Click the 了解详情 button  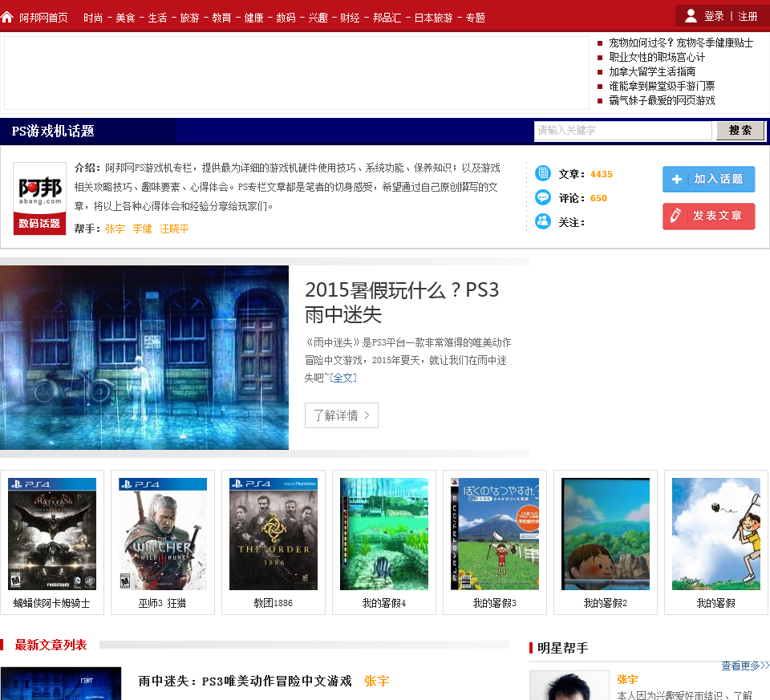pyautogui.click(x=342, y=415)
